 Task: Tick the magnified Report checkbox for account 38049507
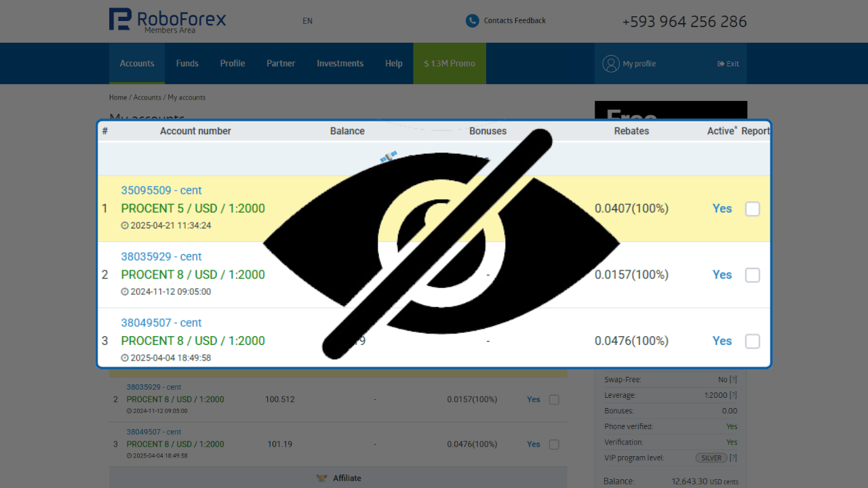(x=752, y=341)
